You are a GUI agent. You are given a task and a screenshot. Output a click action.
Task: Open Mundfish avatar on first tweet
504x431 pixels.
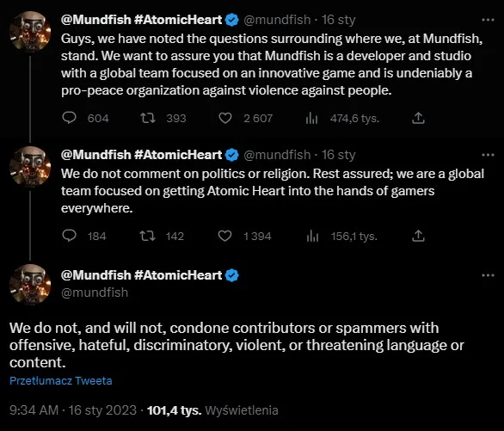30,32
